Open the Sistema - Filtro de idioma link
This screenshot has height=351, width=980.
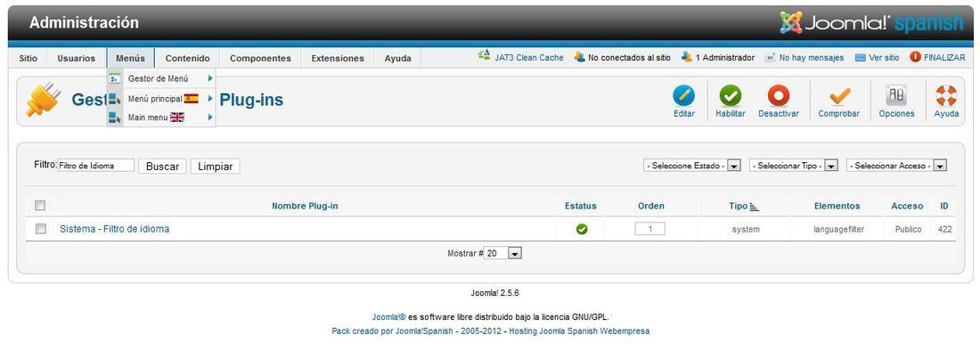114,229
